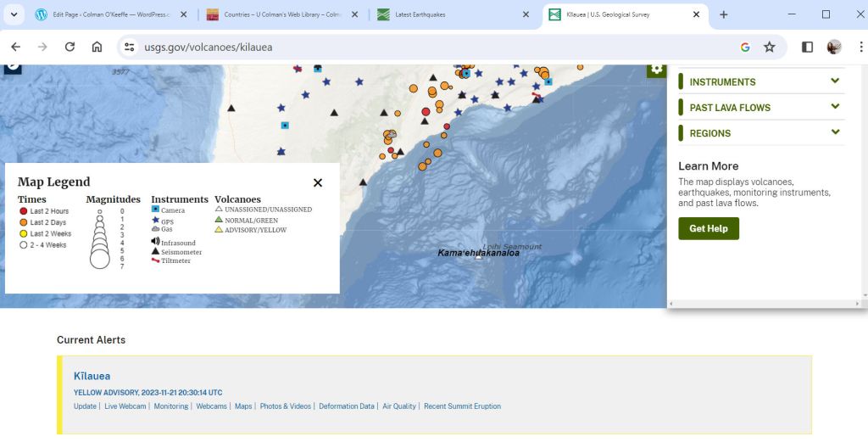Image resolution: width=868 pixels, height=442 pixels.
Task: Close the Map Legend panel
Action: [x=318, y=182]
